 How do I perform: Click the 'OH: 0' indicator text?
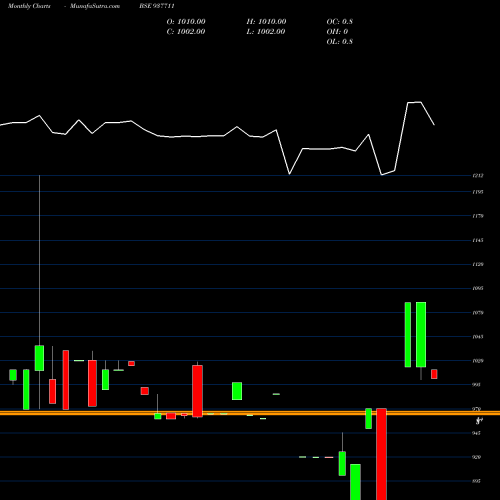point(337,32)
